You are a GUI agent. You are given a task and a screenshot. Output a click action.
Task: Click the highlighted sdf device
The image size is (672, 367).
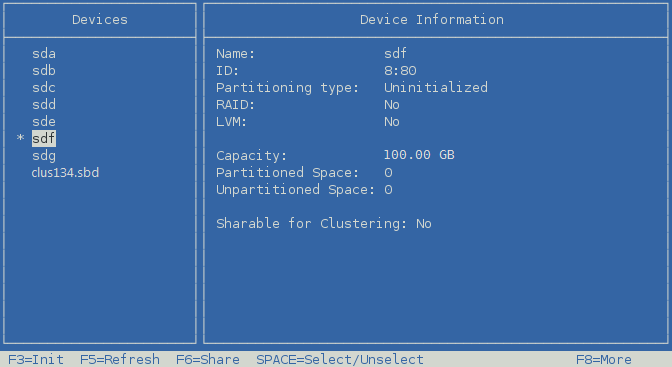tap(44, 138)
